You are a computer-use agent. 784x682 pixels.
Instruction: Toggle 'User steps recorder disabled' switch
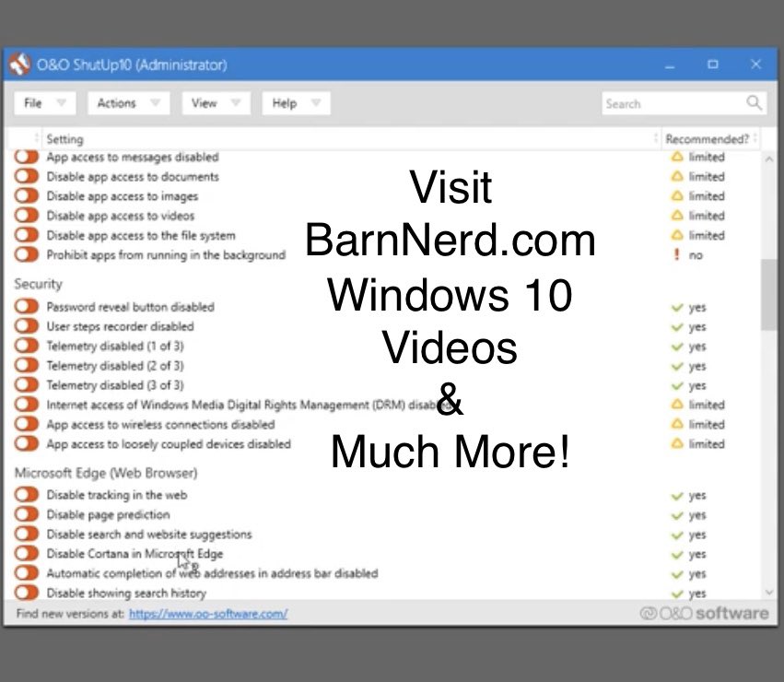coord(27,325)
